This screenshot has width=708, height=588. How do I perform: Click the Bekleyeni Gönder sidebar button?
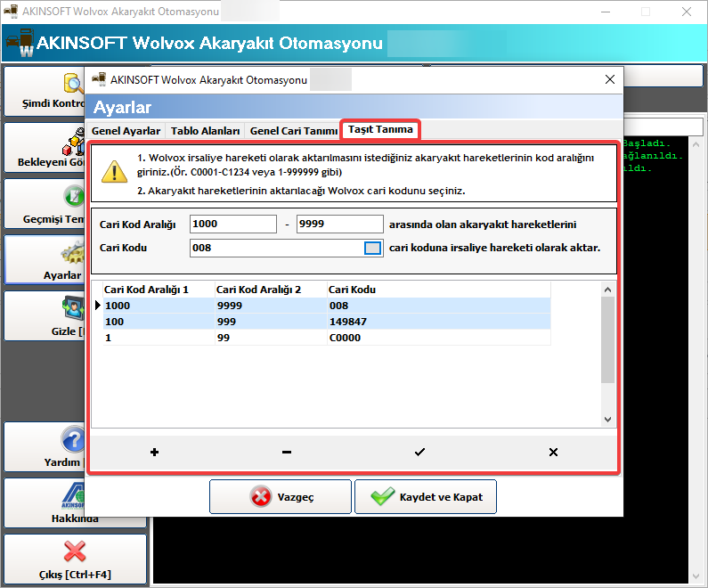(45, 147)
